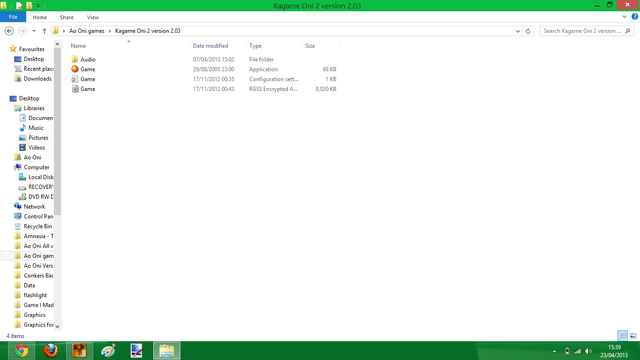Click the 29/08/2005 23:00 date
640x360 pixels.
(213, 69)
